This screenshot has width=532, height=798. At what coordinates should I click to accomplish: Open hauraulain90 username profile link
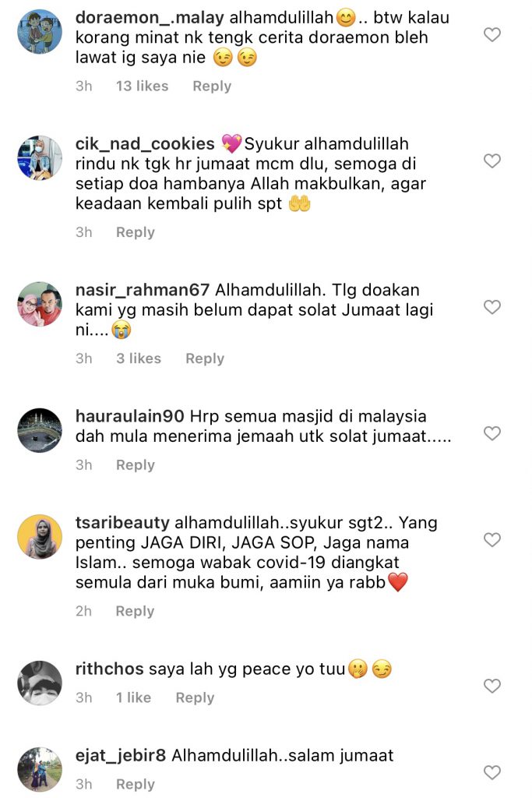point(130,416)
